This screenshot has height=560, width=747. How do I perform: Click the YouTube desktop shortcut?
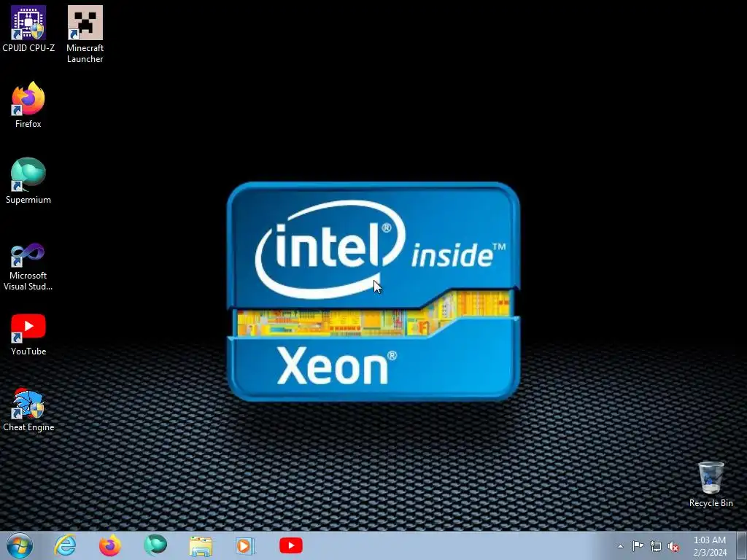coord(28,335)
